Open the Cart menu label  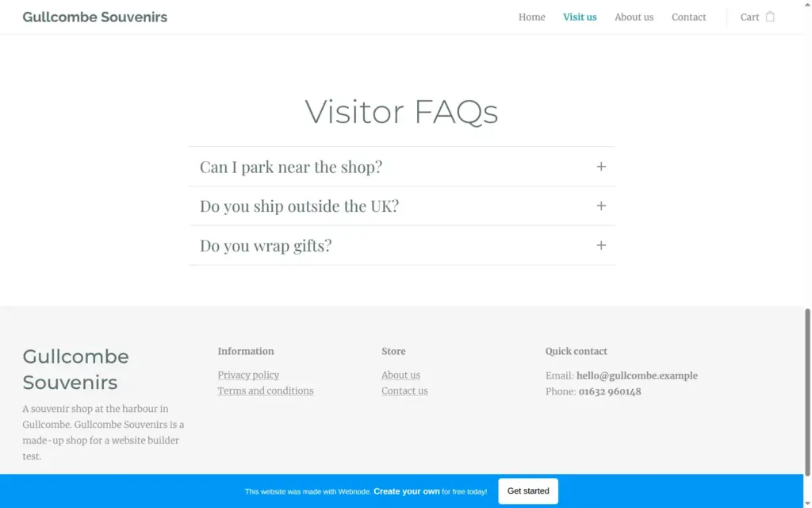(749, 17)
